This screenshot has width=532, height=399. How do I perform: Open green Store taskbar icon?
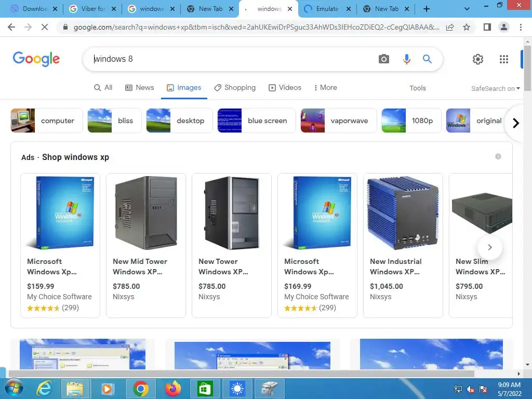(x=205, y=389)
